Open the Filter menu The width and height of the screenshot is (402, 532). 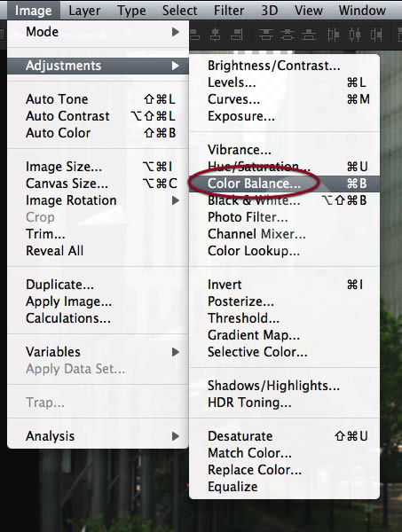coord(229,11)
